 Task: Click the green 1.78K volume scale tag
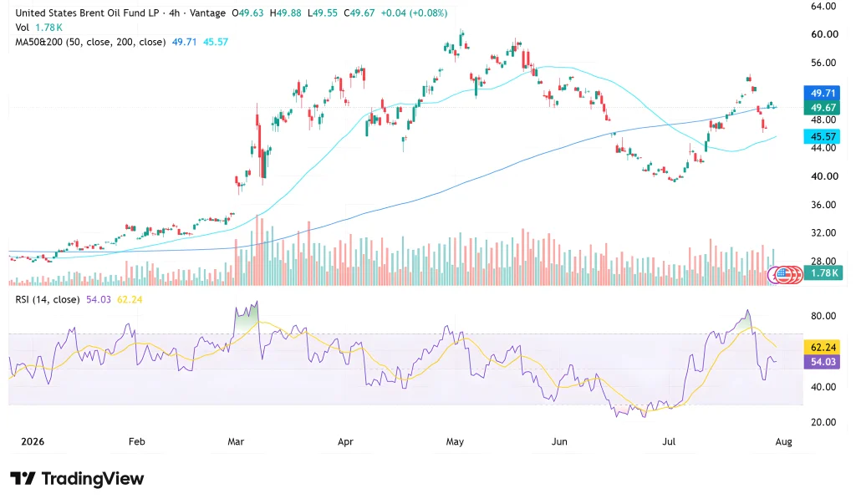click(x=823, y=273)
